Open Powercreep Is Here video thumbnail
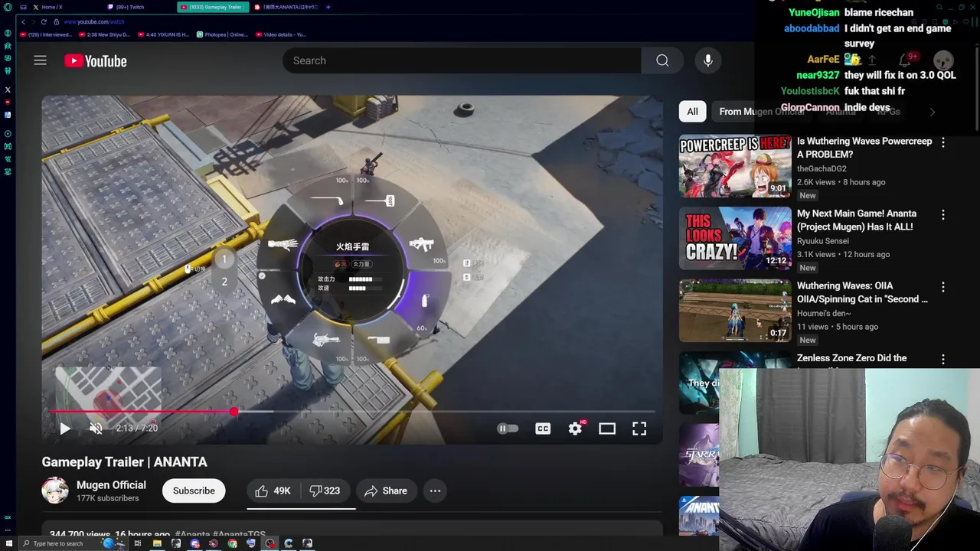Screen dimensions: 980x551 (x=735, y=166)
